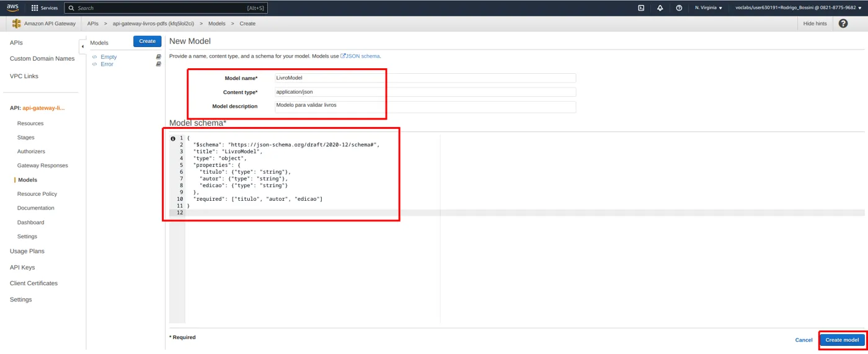Open Documentation in the API menu
Screen dimensions: 868x354
36,208
